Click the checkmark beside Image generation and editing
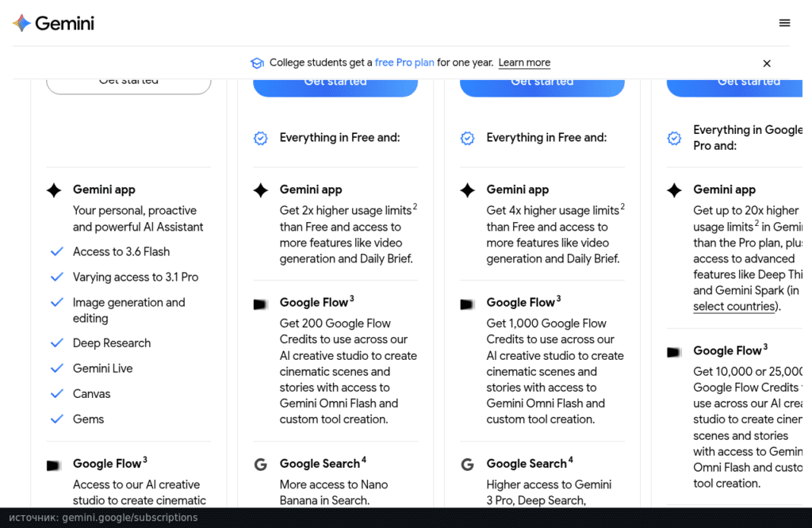 [x=57, y=302]
